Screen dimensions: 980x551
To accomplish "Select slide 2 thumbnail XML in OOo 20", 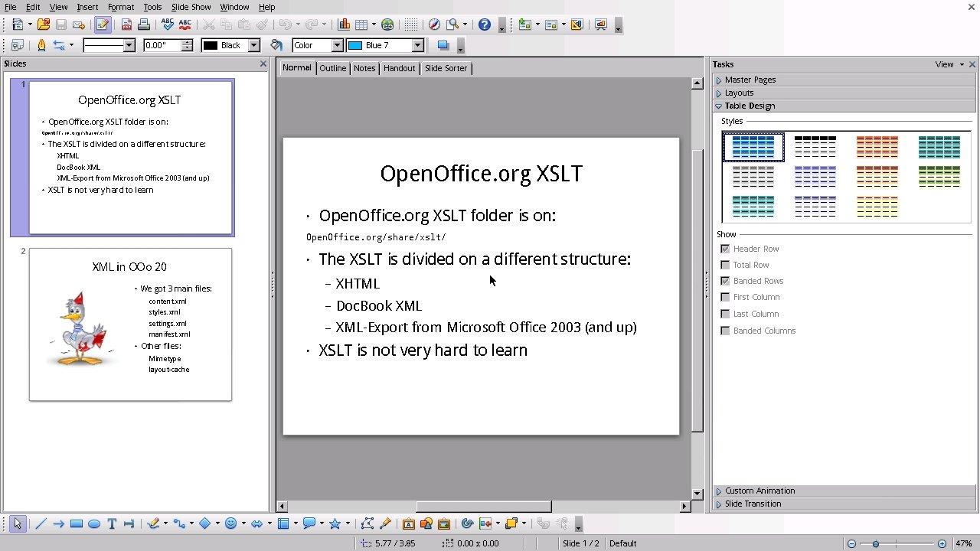I will click(x=130, y=324).
